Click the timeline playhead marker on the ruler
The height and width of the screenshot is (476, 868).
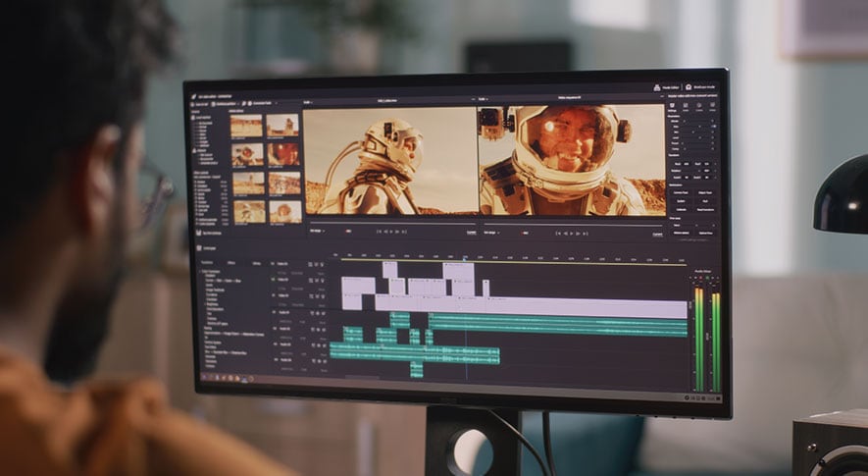[x=465, y=258]
